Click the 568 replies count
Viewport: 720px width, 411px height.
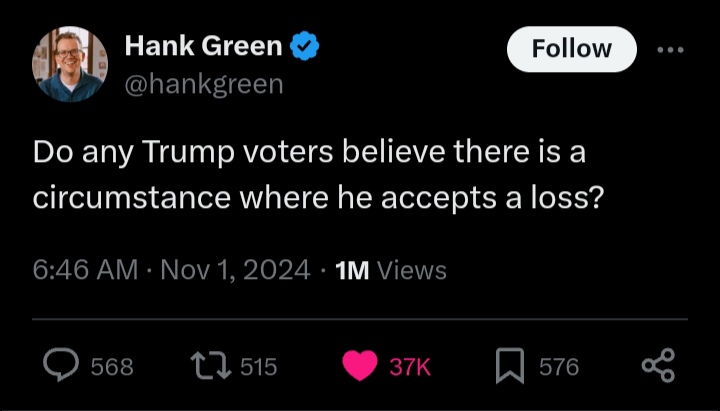pos(112,367)
